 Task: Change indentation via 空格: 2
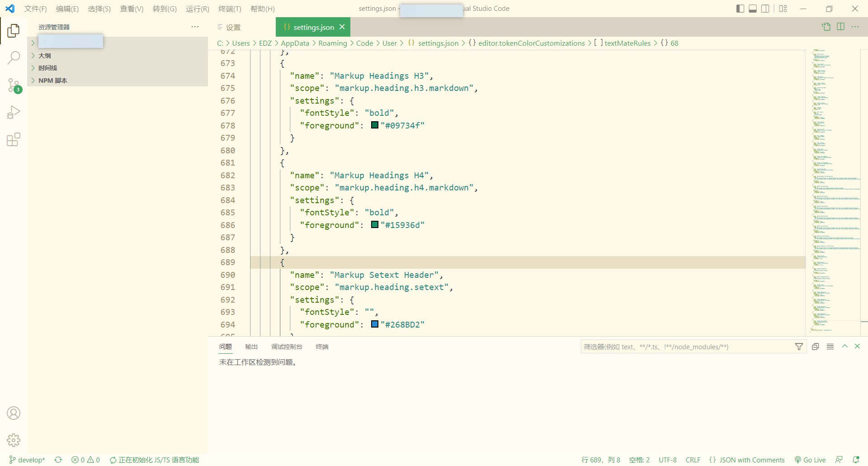tap(639, 460)
